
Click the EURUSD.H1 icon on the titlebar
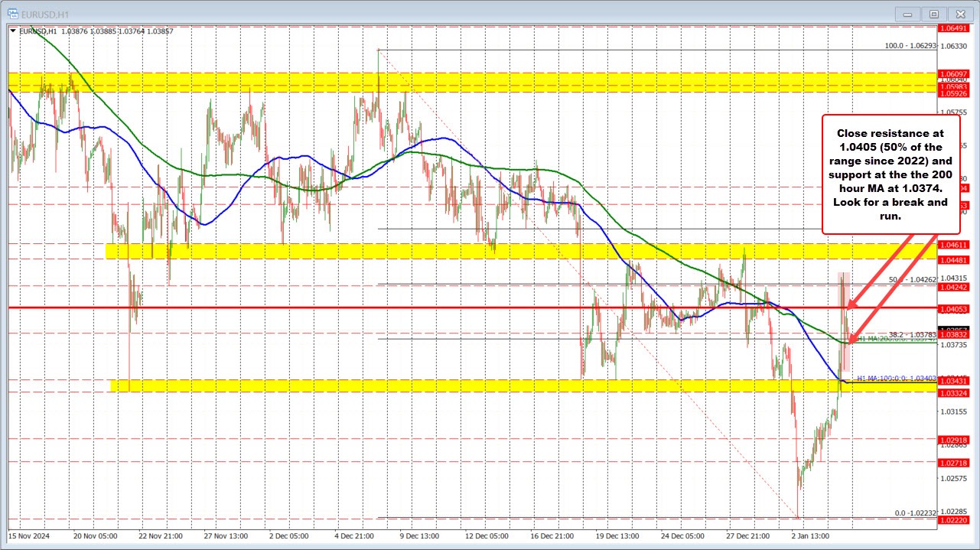click(14, 14)
